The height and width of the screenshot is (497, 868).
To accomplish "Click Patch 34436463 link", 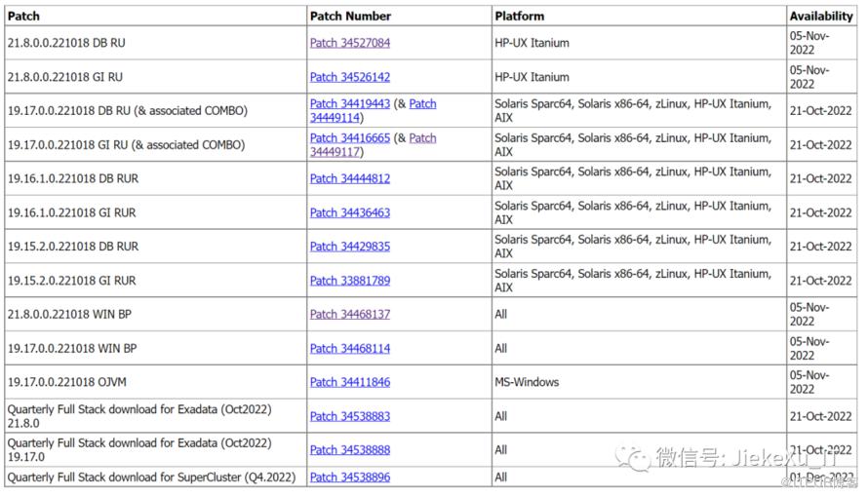I will (349, 212).
